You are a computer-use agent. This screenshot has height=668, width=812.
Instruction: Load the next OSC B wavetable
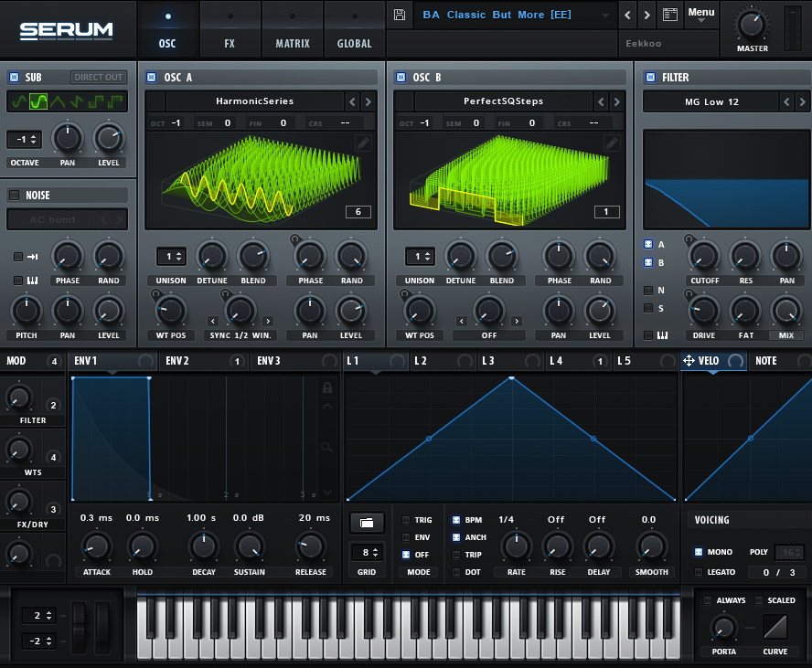coord(616,101)
